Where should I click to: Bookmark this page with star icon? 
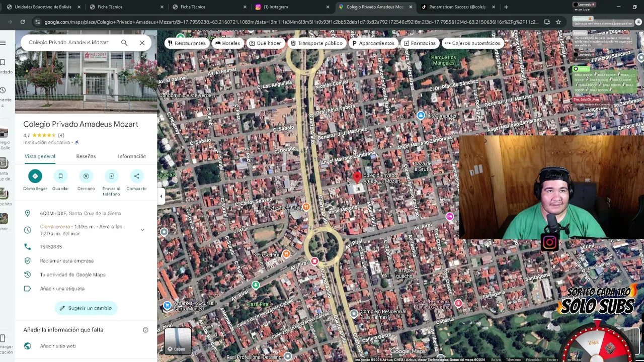click(558, 22)
